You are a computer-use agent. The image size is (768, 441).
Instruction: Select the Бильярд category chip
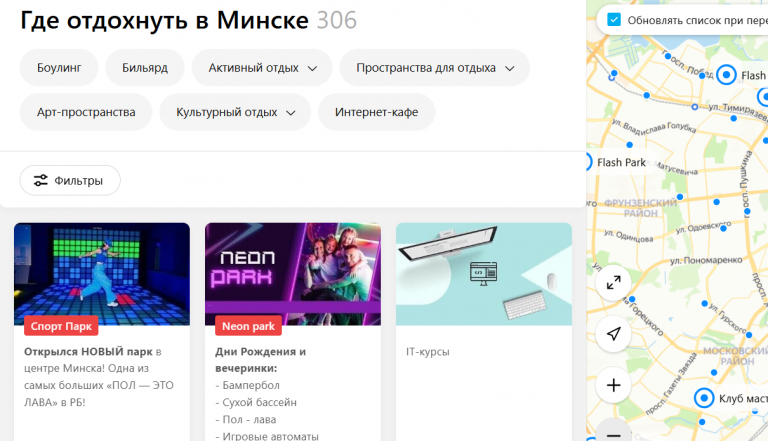coord(145,68)
